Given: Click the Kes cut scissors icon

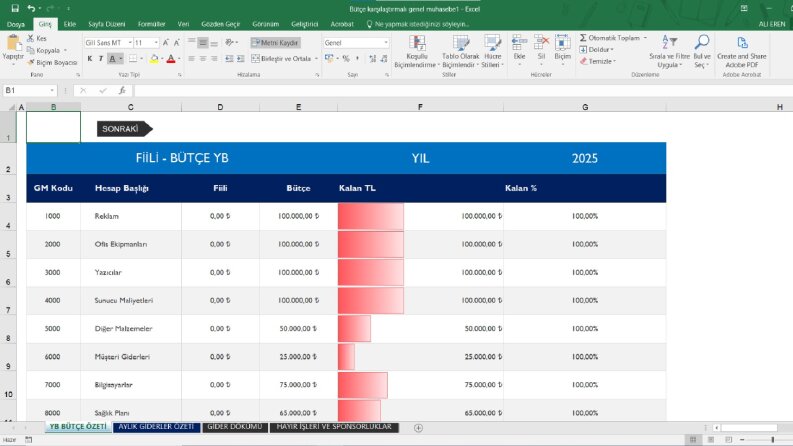Looking at the screenshot, I should point(30,38).
